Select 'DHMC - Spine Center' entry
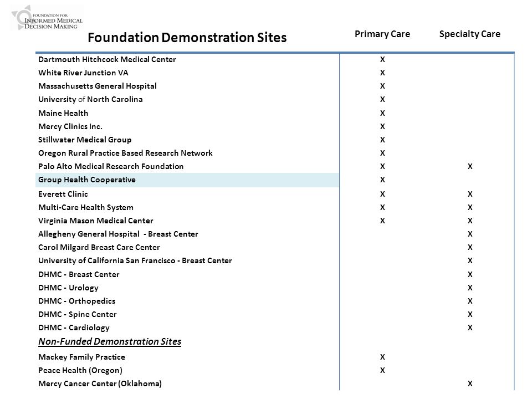Image resolution: width=532 pixels, height=399 pixels. 78,314
